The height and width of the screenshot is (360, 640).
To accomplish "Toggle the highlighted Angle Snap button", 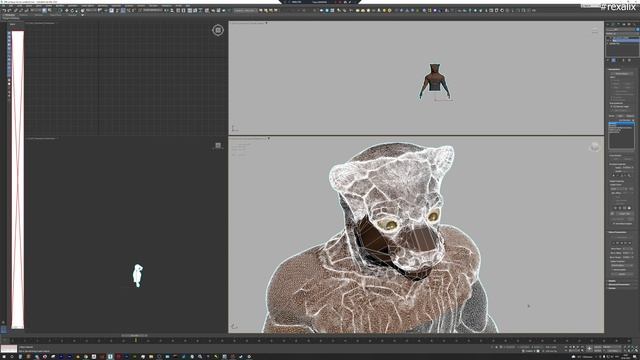I will pos(123,10).
